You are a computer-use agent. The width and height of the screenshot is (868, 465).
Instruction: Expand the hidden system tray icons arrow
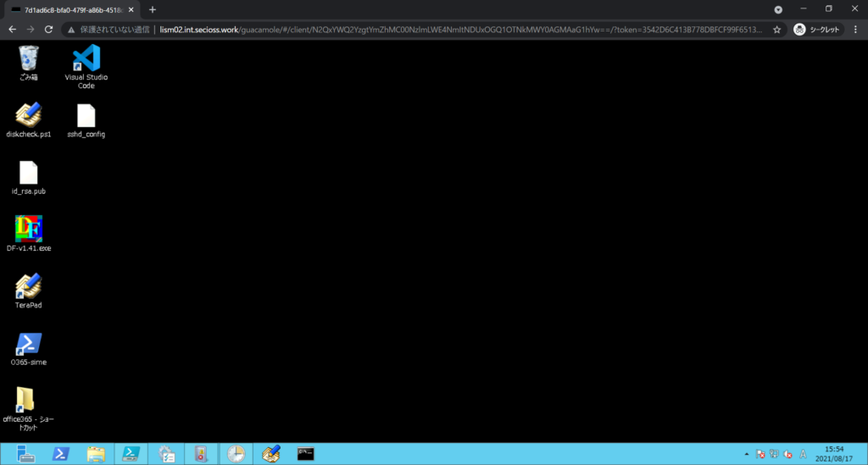click(747, 454)
